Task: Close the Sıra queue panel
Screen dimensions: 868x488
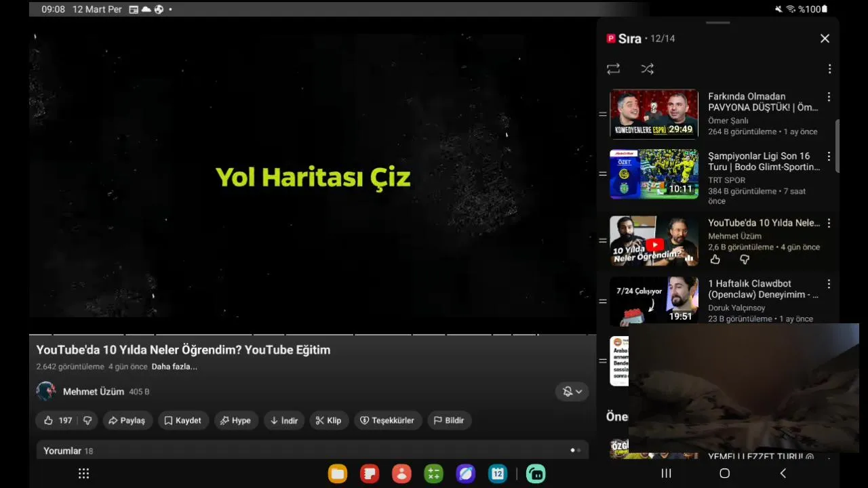Action: tap(825, 39)
